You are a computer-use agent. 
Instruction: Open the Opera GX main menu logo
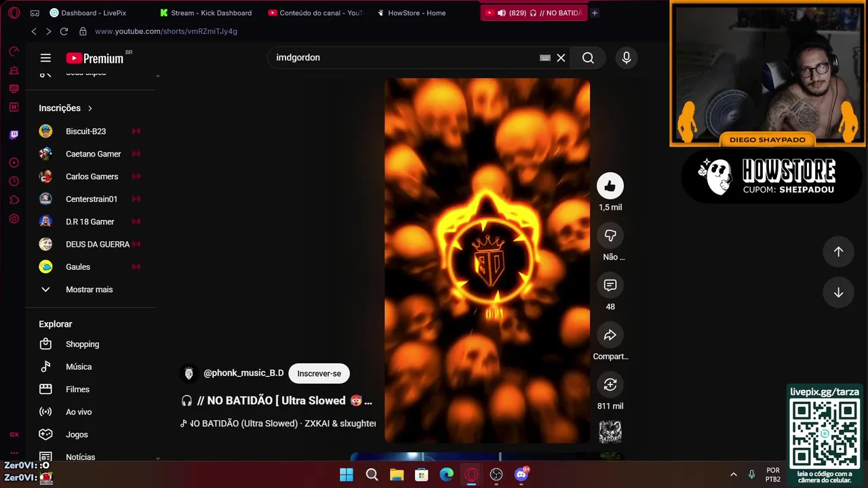click(14, 13)
